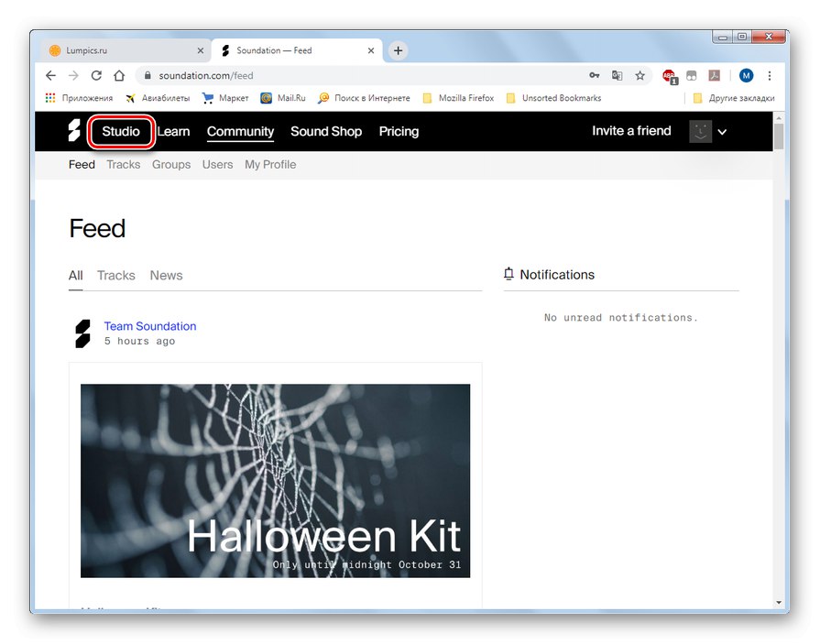
Task: Open Team Soundation profile link
Action: click(150, 326)
